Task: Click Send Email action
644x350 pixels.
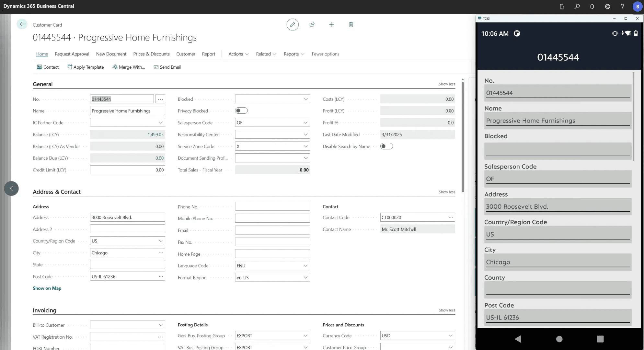Action: [x=167, y=67]
